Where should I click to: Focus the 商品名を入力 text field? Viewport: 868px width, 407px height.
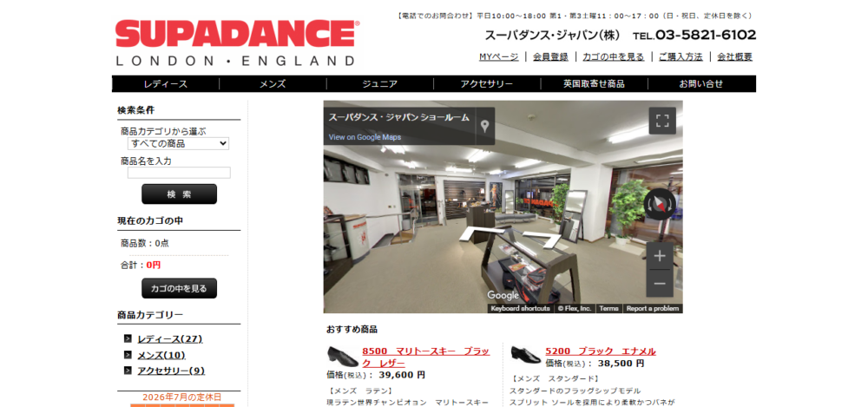tap(179, 173)
